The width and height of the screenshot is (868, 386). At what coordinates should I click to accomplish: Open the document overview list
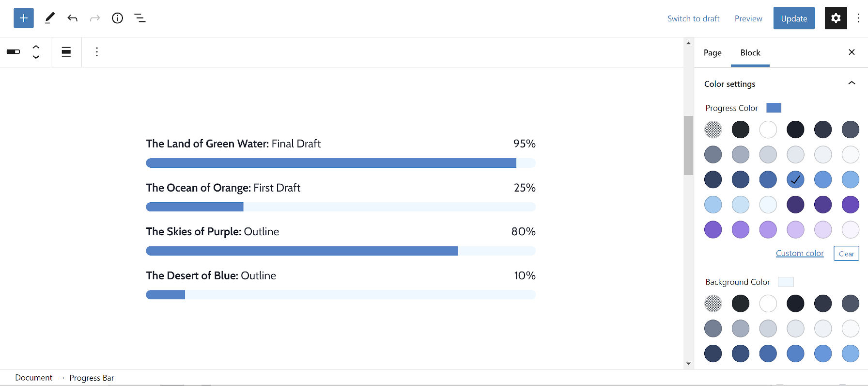139,18
